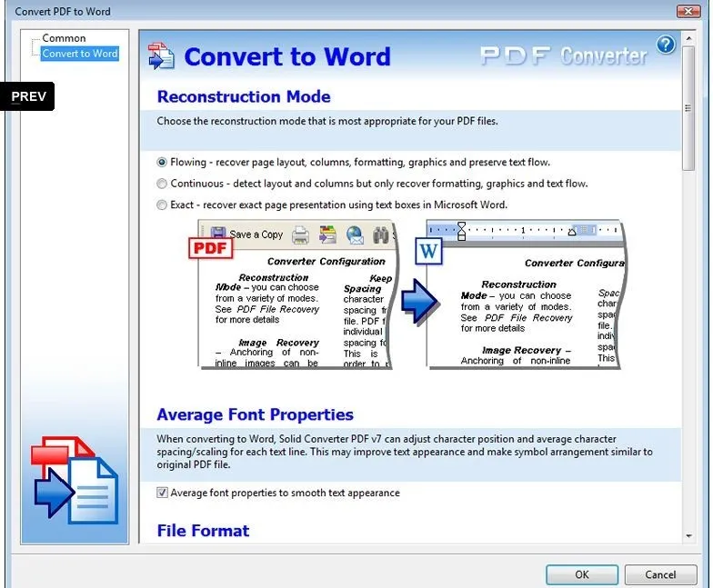Screen dimensions: 713x588
Task: Select Convert to Word tree item
Action: (x=80, y=54)
